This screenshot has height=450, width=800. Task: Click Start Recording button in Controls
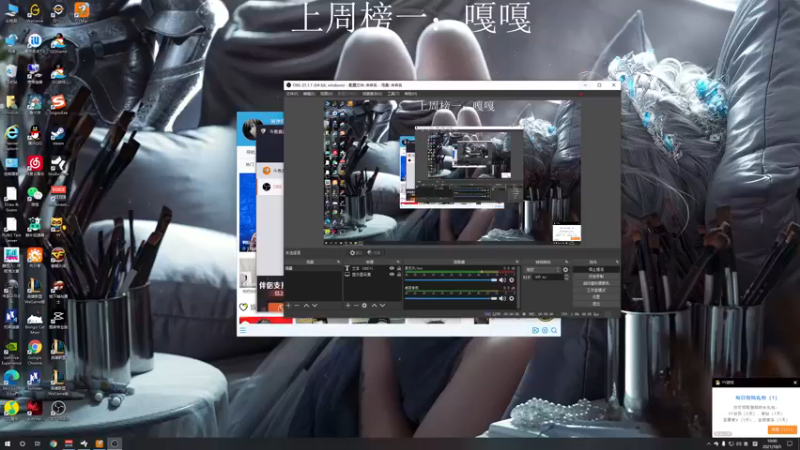596,276
